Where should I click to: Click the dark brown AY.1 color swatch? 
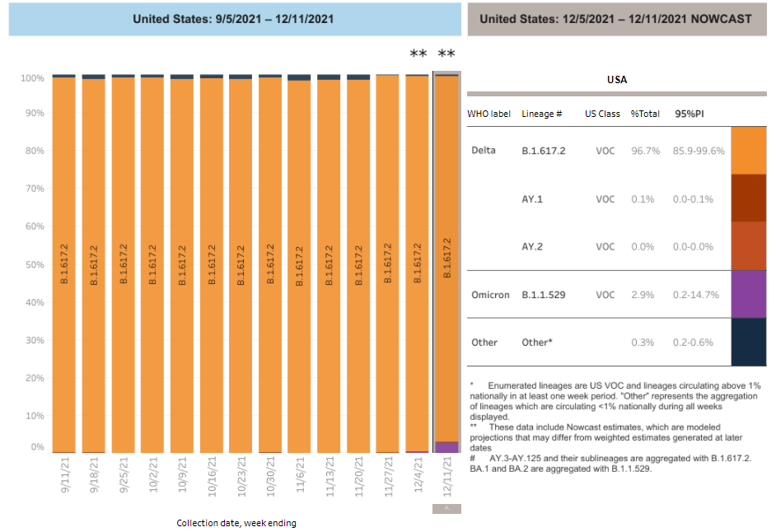coord(748,198)
